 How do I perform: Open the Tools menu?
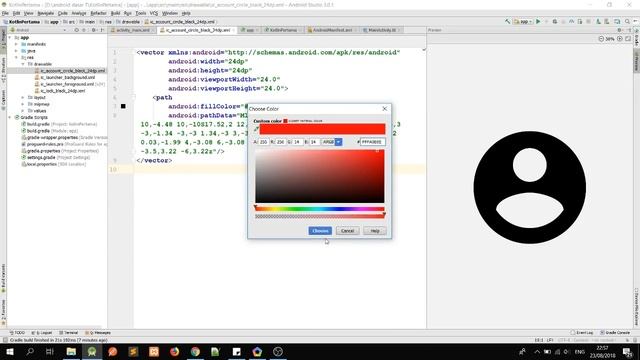pyautogui.click(x=141, y=13)
